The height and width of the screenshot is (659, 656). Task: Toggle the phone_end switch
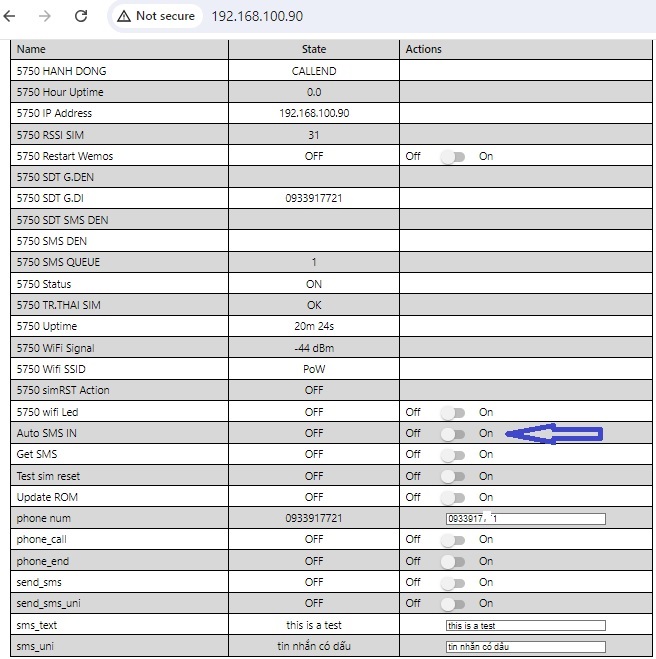click(452, 561)
